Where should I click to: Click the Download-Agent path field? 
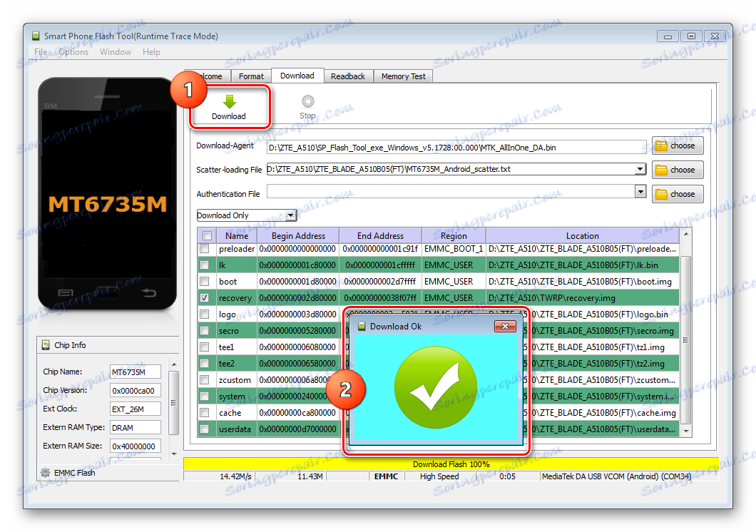pyautogui.click(x=456, y=148)
